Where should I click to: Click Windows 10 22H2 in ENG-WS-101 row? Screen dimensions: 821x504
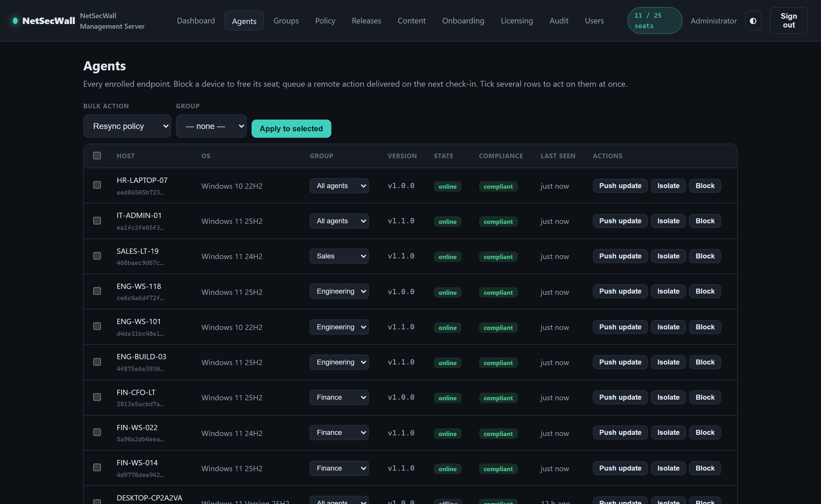coord(232,327)
